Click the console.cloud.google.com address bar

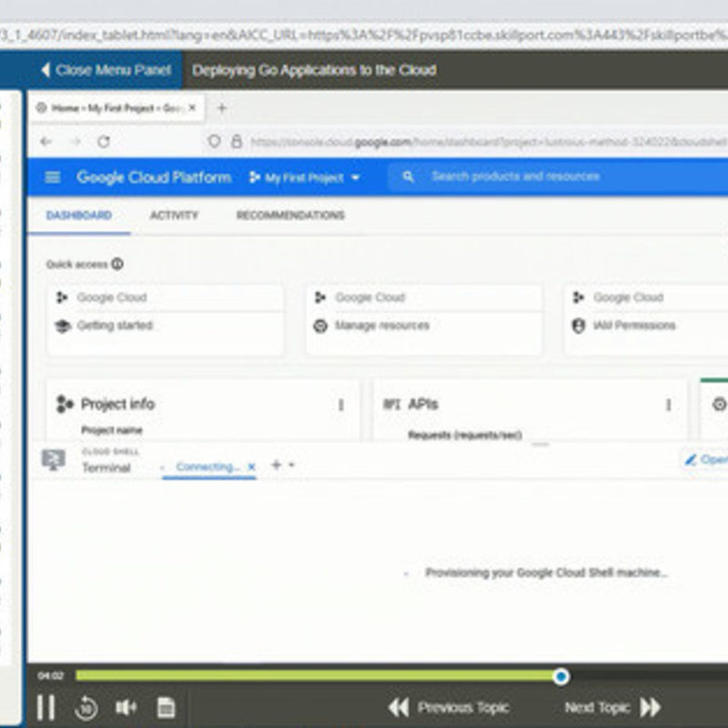(488, 142)
